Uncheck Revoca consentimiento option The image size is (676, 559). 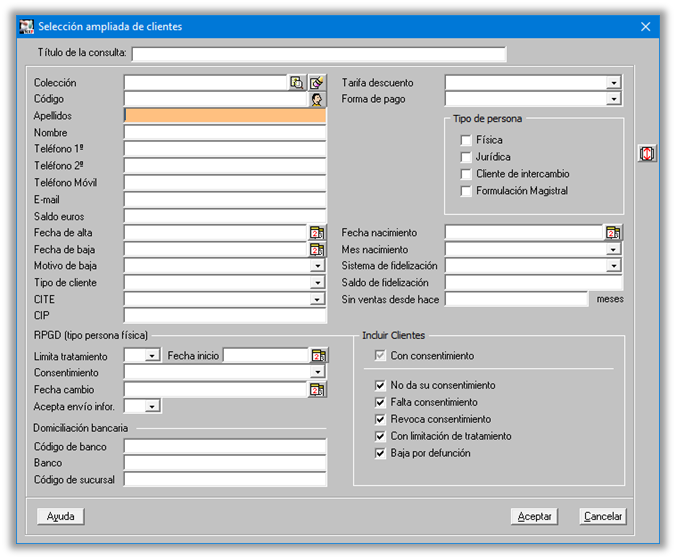tap(380, 419)
